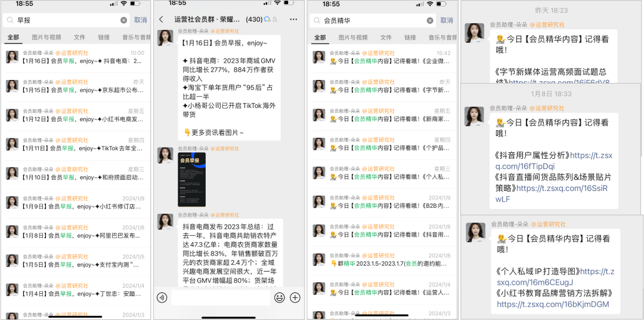Open 会员精华 result dated 2024/1/4
Image resolution: width=644 pixels, height=320 pixels.
tap(382, 290)
